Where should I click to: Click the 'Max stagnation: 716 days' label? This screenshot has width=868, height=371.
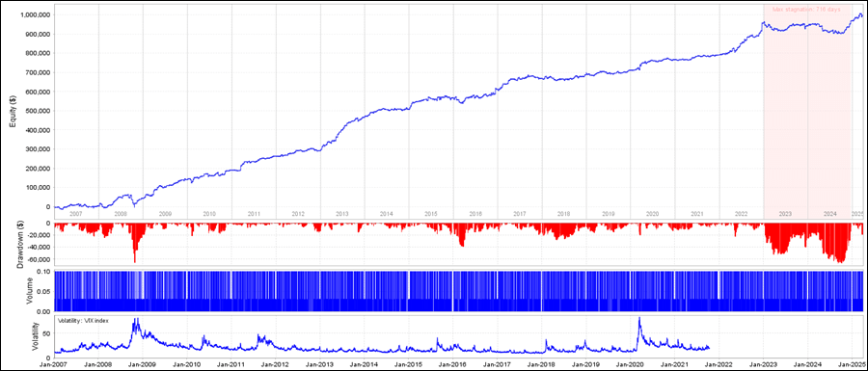806,10
